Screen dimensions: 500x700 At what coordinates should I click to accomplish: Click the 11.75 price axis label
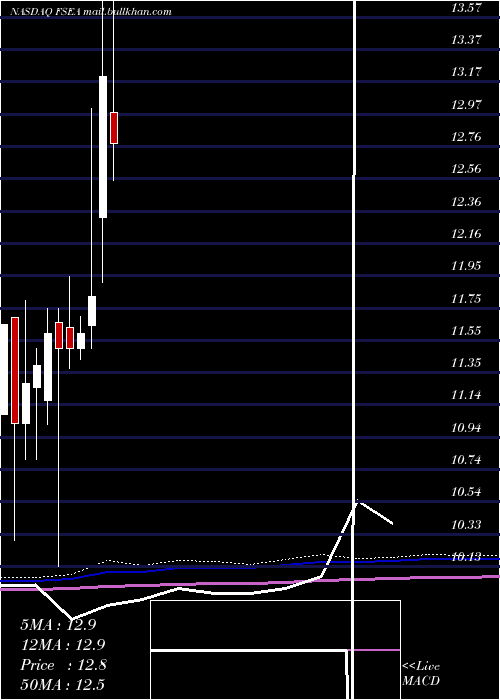coord(466,299)
